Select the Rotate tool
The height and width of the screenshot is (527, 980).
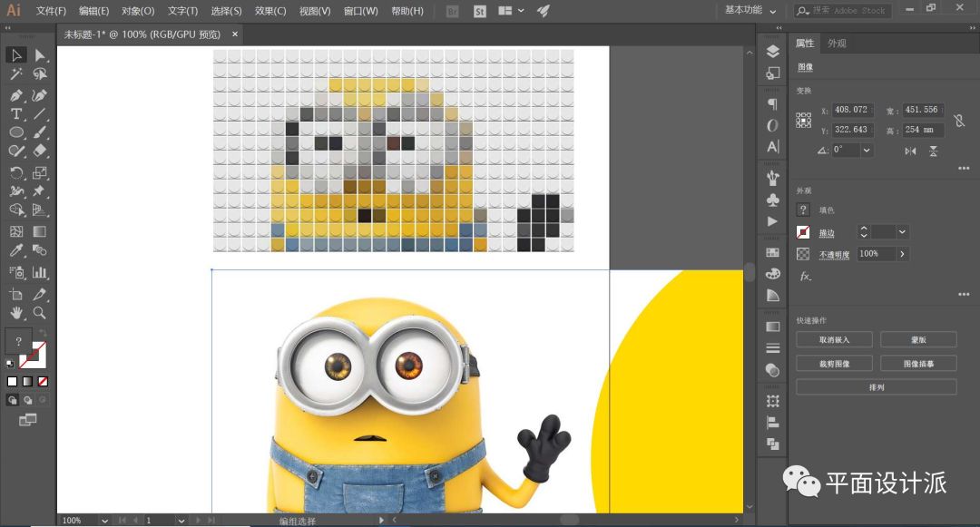point(16,172)
